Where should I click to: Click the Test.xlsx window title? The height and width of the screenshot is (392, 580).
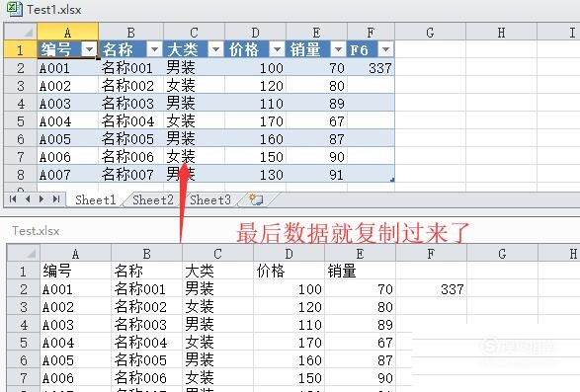pos(36,231)
